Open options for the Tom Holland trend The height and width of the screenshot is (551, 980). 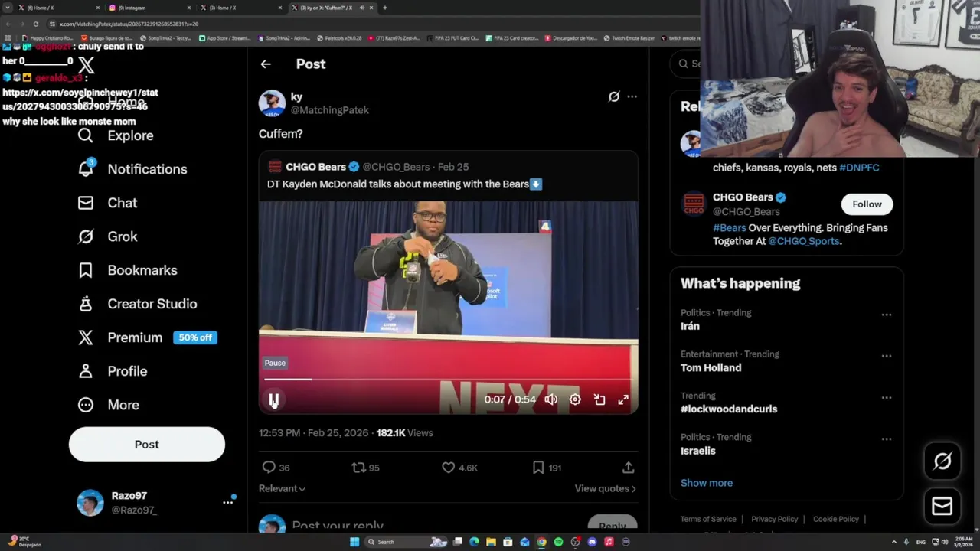click(x=886, y=356)
